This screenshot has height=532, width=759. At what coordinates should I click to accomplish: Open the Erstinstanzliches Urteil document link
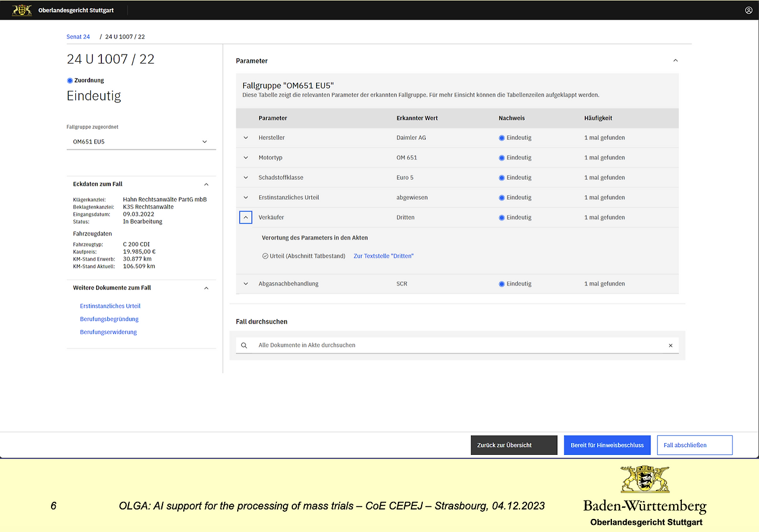click(x=110, y=306)
